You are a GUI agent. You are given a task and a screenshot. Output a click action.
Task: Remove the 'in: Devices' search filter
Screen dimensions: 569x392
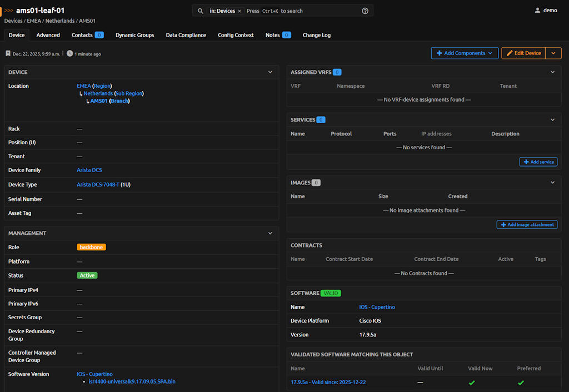coord(239,11)
